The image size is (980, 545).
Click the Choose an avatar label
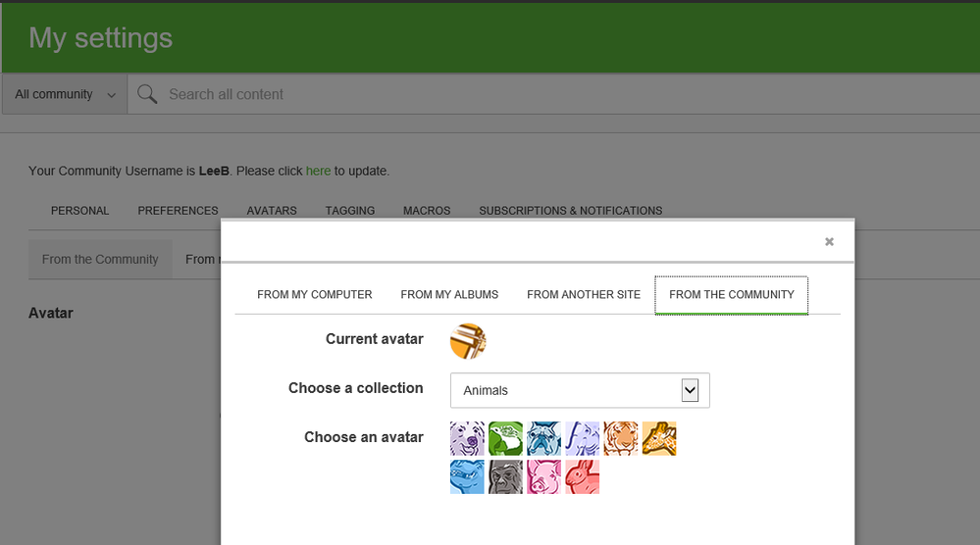364,437
